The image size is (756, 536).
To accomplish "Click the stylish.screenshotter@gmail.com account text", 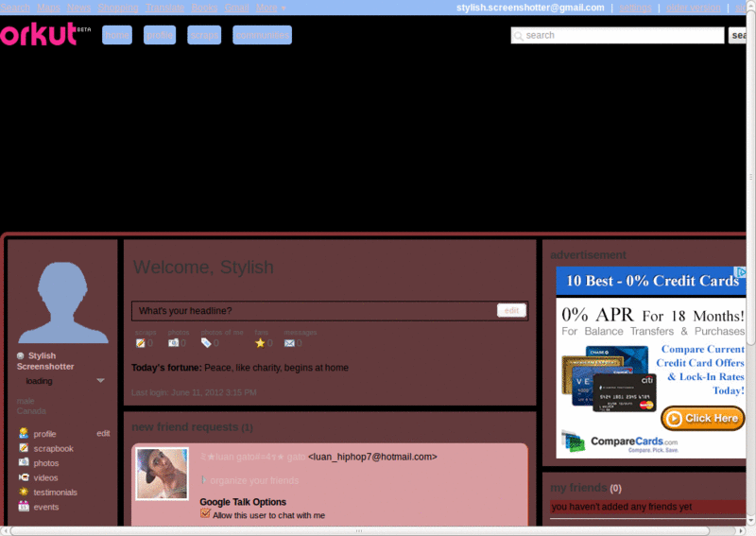I will click(530, 8).
